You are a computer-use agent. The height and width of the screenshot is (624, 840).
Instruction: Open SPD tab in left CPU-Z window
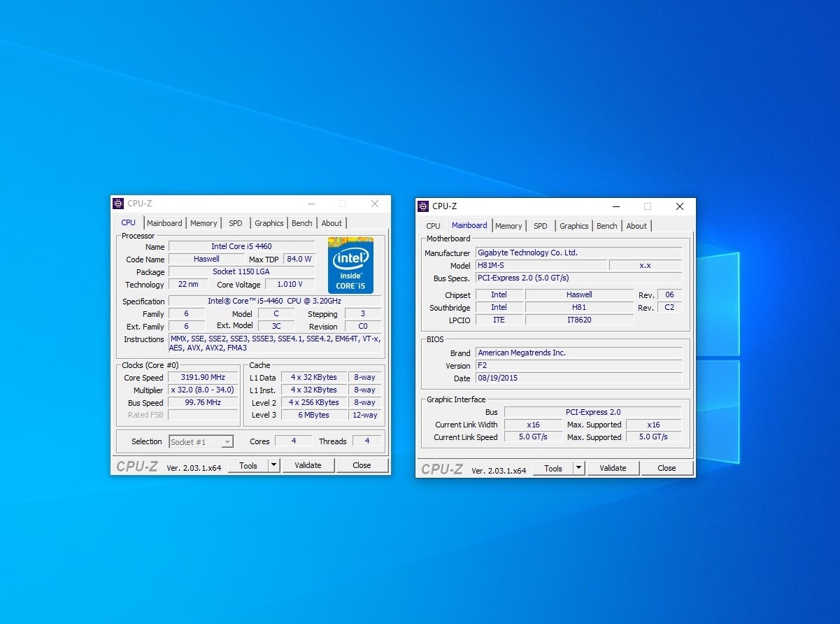236,223
